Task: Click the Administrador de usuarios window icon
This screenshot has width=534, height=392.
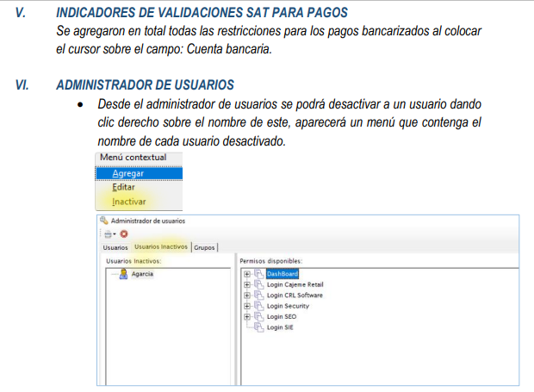Action: 104,221
